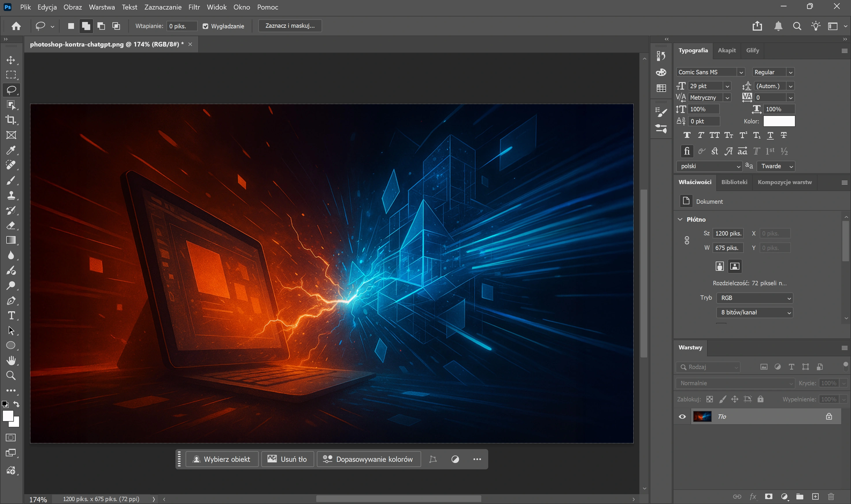Select the Zoom tool in toolbar
851x504 pixels.
(x=11, y=375)
